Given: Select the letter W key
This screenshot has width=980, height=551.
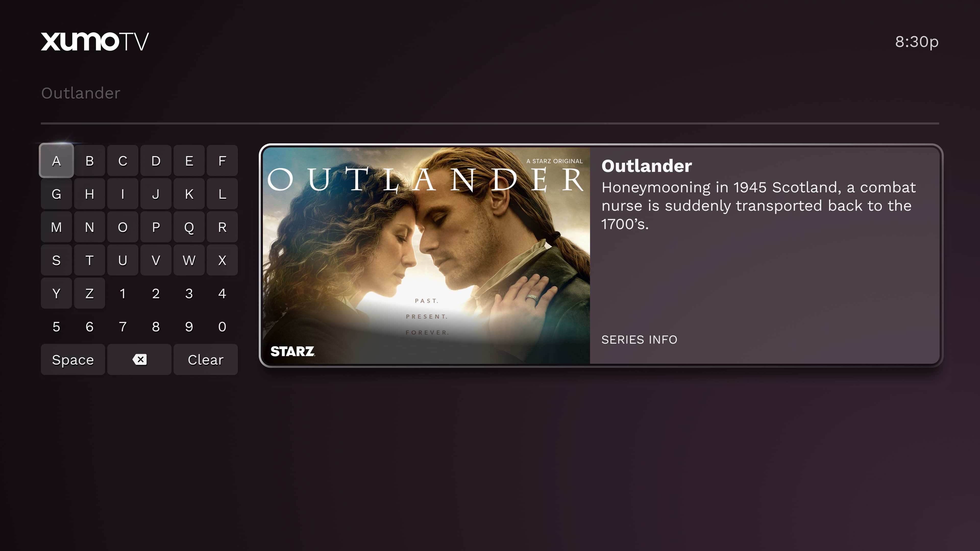Looking at the screenshot, I should (x=189, y=260).
